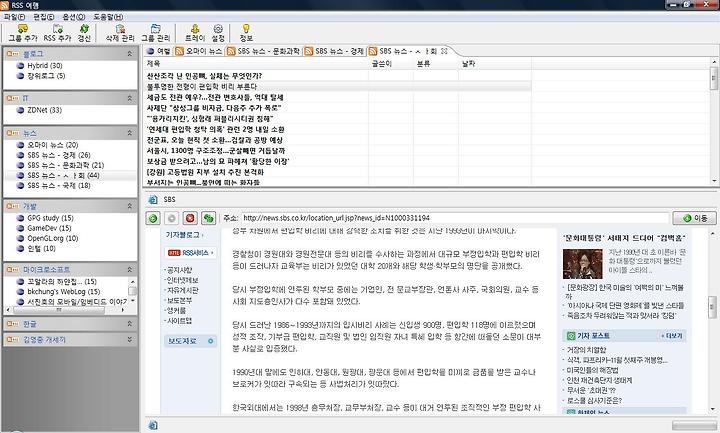Open the 옵션(O) menu
Image resolution: width=720 pixels, height=433 pixels.
[x=74, y=17]
